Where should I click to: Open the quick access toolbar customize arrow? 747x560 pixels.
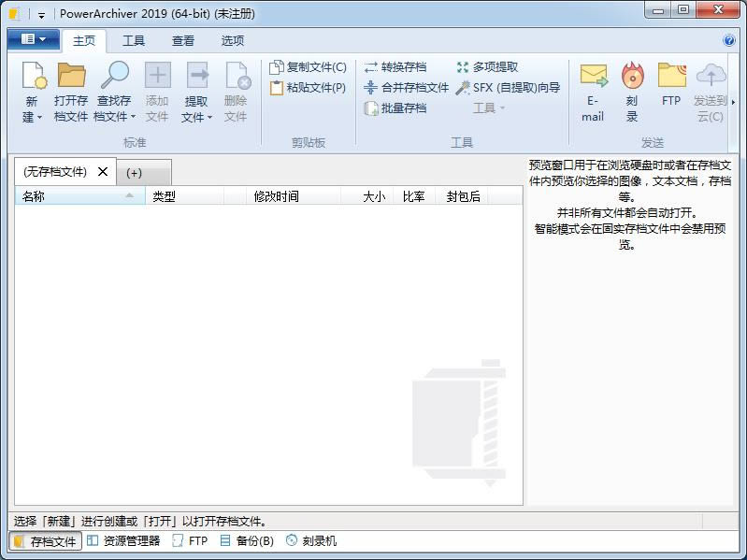[41, 16]
